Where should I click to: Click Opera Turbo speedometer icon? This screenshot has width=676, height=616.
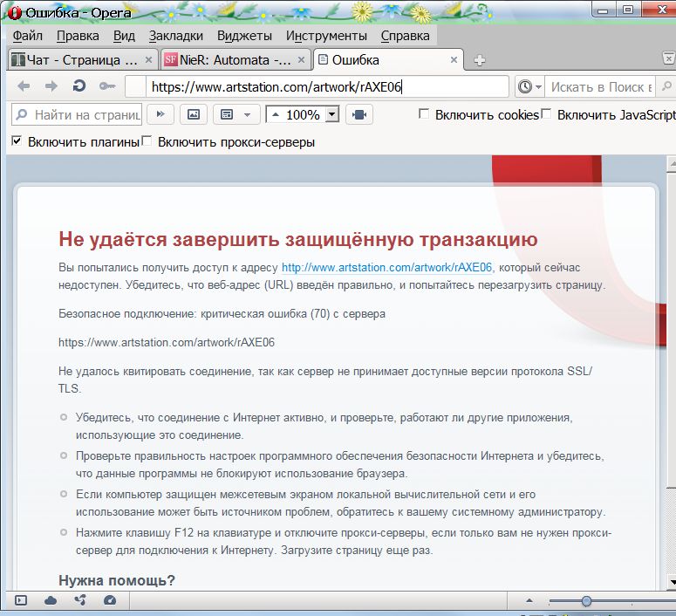(x=110, y=600)
